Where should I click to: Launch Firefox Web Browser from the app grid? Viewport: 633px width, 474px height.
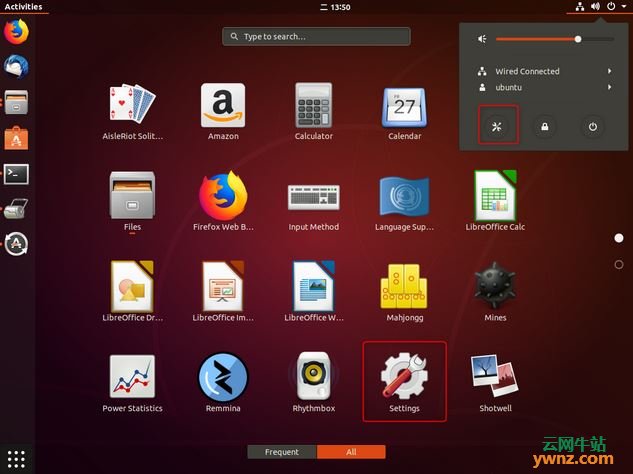point(223,201)
